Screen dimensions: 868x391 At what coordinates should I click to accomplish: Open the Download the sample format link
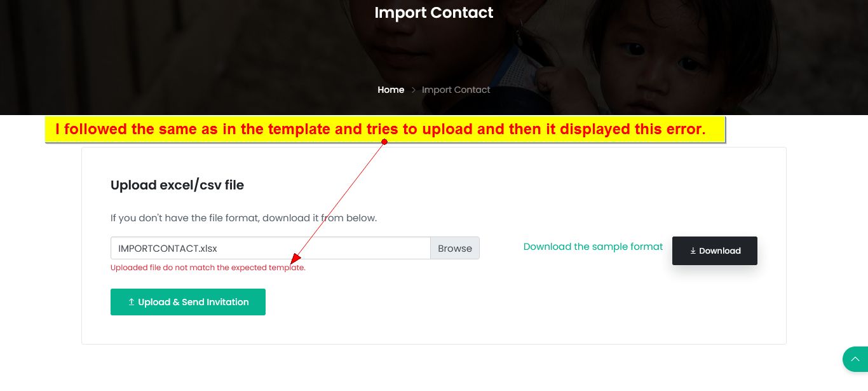(593, 247)
